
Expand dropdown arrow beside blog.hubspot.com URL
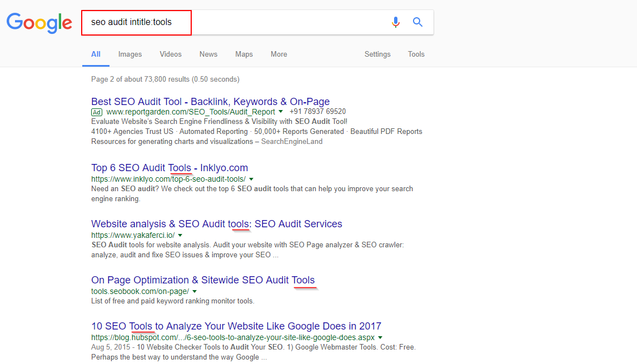point(380,337)
